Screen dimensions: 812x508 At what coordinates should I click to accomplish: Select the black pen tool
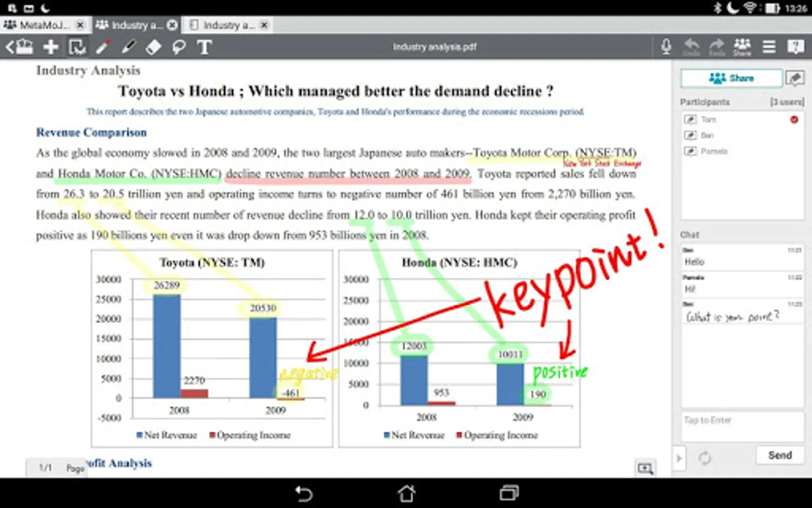pos(129,47)
